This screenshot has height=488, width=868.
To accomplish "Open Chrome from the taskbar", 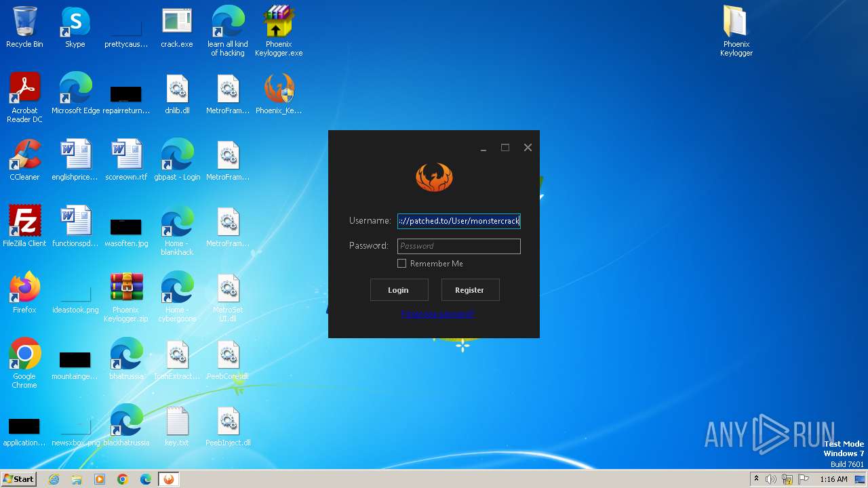I will (123, 479).
